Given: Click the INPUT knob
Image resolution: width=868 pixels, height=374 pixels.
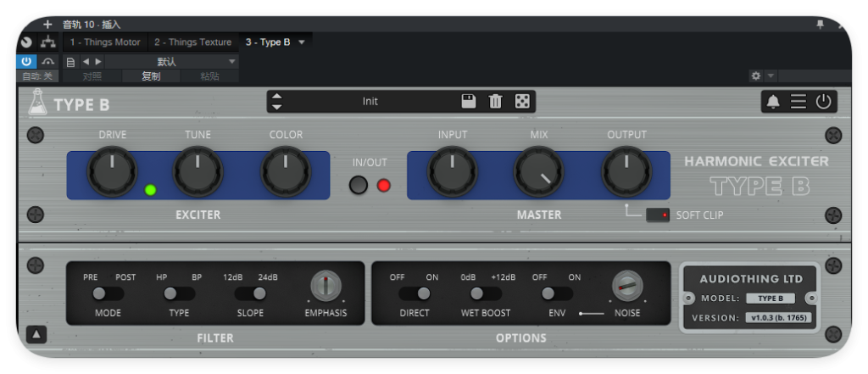Looking at the screenshot, I should coord(453,171).
